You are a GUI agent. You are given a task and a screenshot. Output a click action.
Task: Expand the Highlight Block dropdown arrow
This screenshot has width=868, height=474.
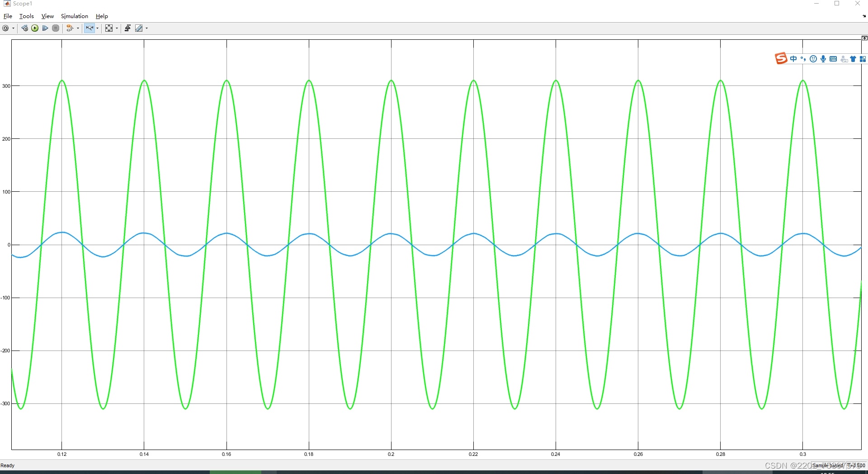click(78, 28)
